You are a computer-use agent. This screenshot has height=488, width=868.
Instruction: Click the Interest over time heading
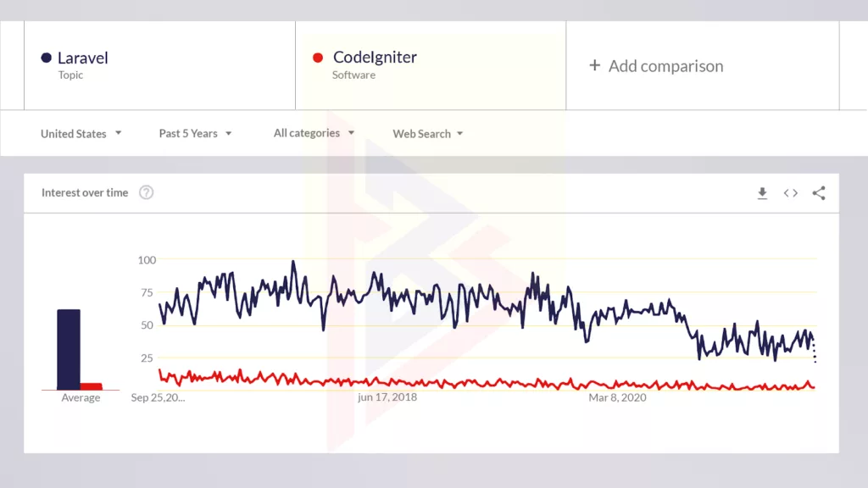[x=84, y=192]
